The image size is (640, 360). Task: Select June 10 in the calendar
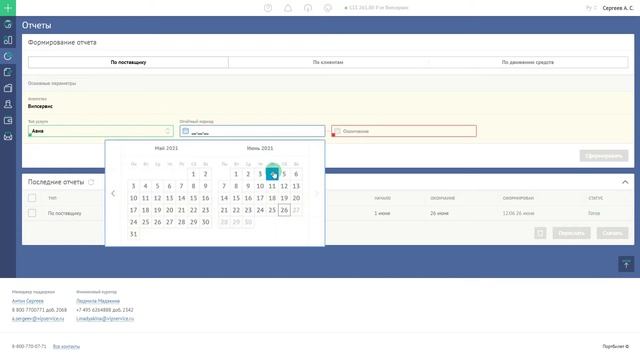click(260, 186)
